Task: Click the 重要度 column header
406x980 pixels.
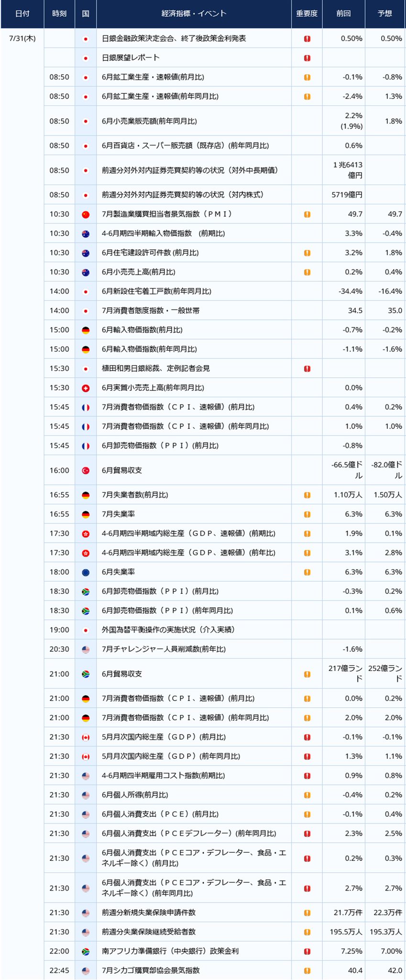Action: coord(307,14)
